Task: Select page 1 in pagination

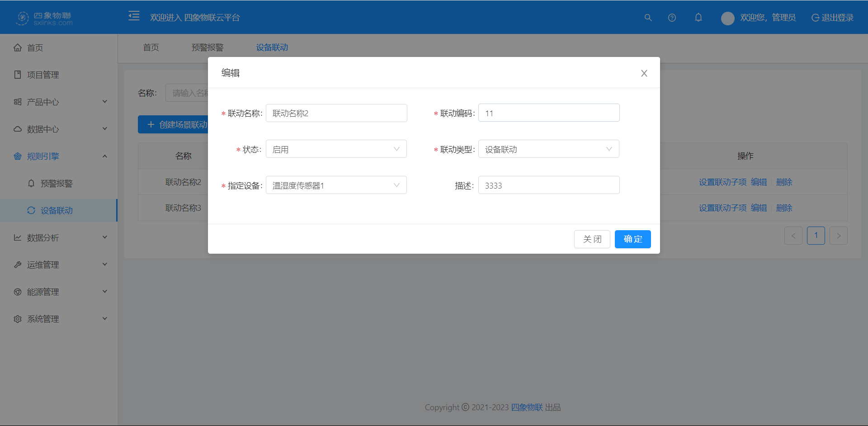Action: [x=816, y=235]
